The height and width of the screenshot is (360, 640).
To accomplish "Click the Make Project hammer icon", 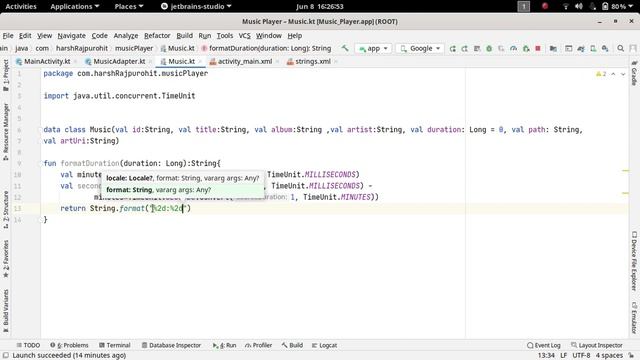I will 345,48.
